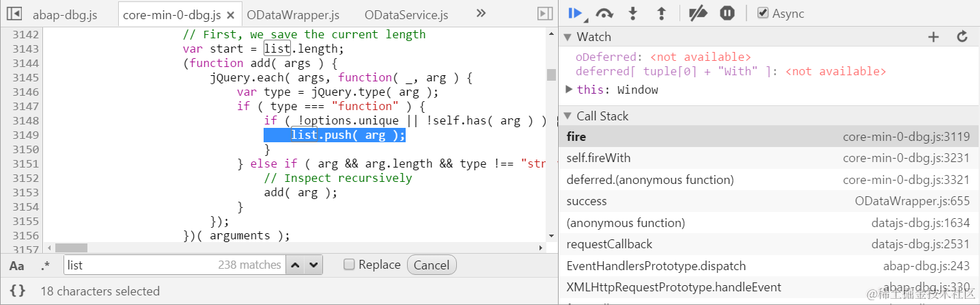The image size is (980, 305).
Task: Select (anonymous function) datajs-dbg.js:1634 frame
Action: click(x=769, y=223)
